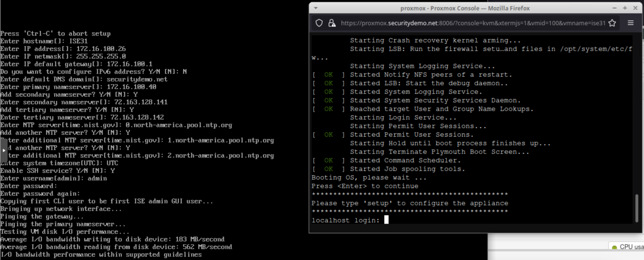Focus the localhost login prompt cursor
Screen dimensions: 644x260
click(x=386, y=220)
